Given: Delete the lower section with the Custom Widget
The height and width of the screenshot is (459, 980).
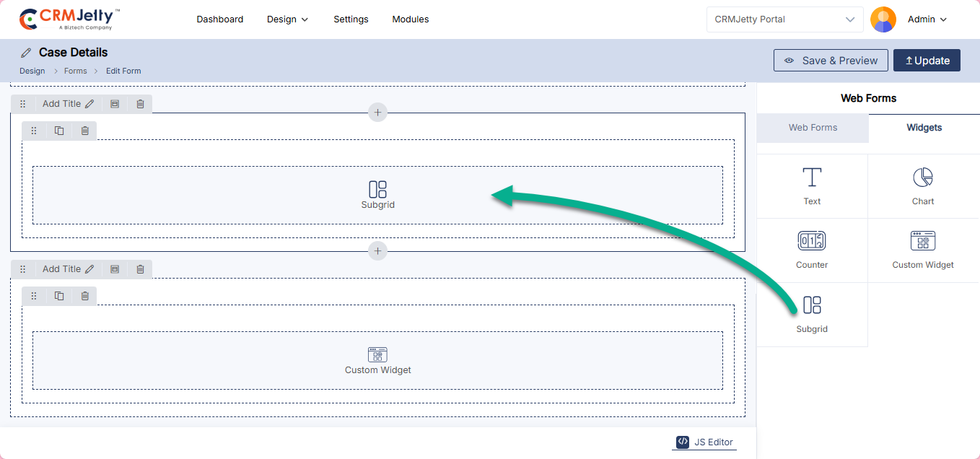Looking at the screenshot, I should point(140,269).
